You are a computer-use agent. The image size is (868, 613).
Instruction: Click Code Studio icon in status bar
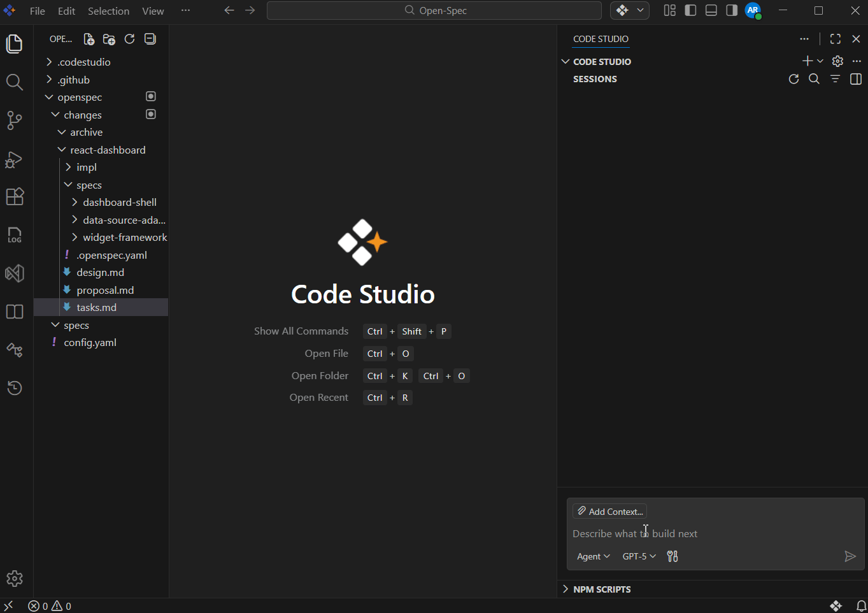(x=836, y=606)
